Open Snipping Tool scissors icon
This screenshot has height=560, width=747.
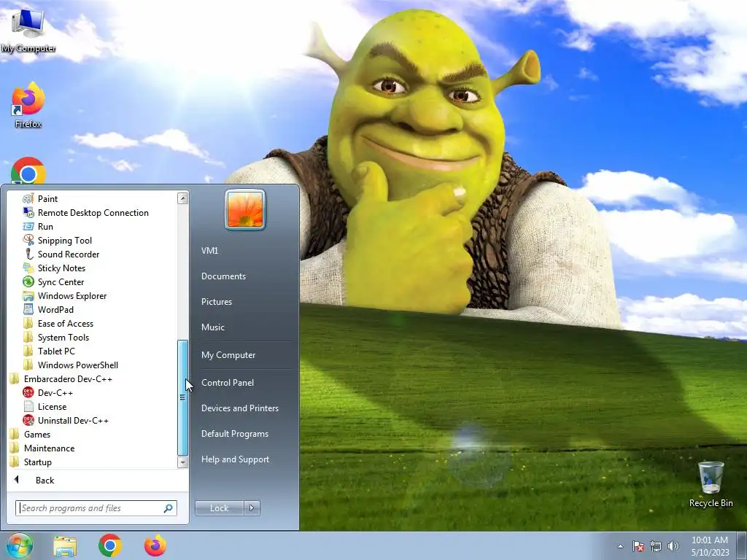point(28,240)
